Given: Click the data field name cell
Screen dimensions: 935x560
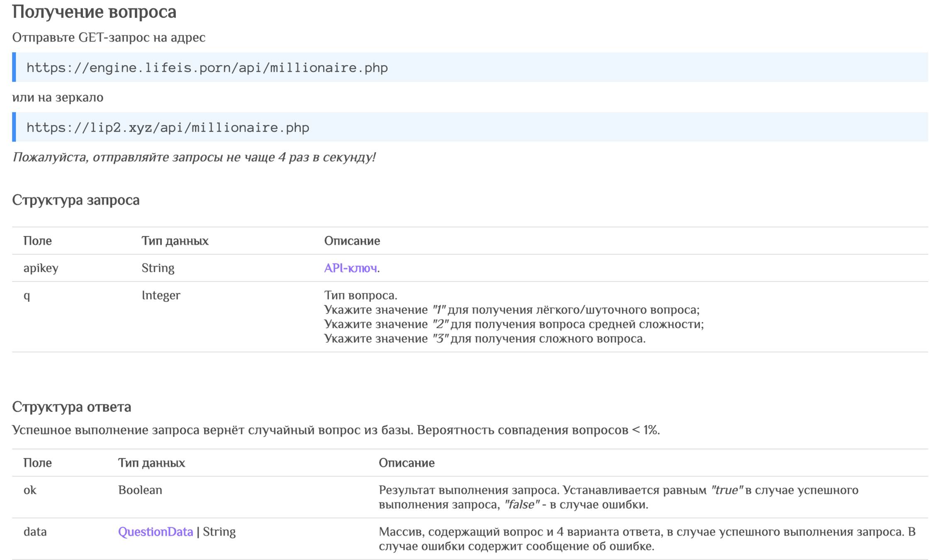Looking at the screenshot, I should coord(35,531).
